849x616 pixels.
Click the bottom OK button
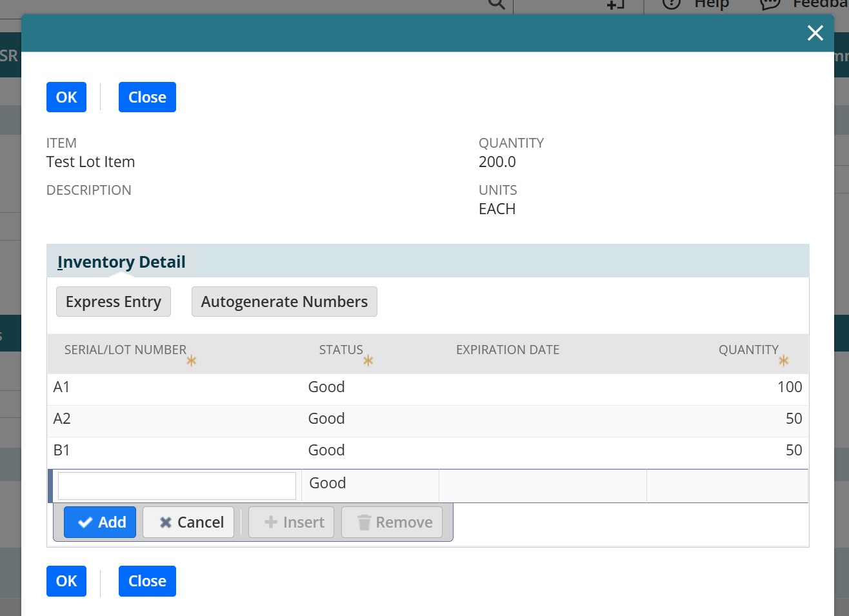[x=66, y=581]
